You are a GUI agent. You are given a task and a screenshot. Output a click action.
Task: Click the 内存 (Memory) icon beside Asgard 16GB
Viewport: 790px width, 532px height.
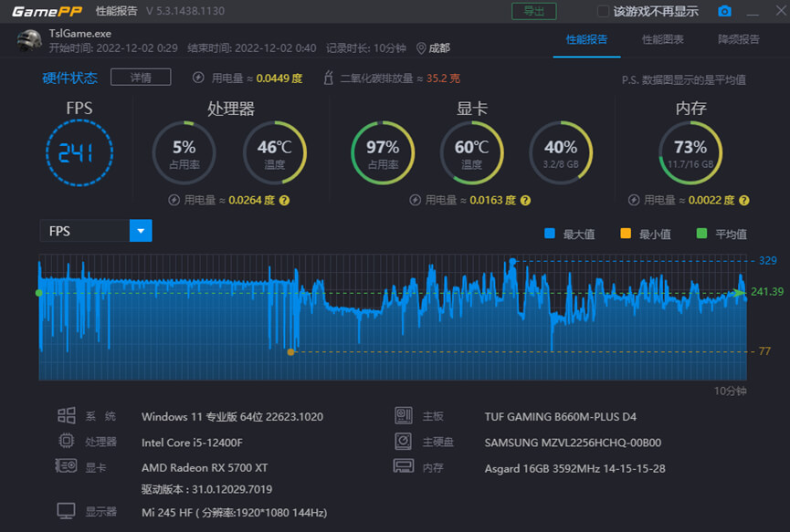pos(404,465)
